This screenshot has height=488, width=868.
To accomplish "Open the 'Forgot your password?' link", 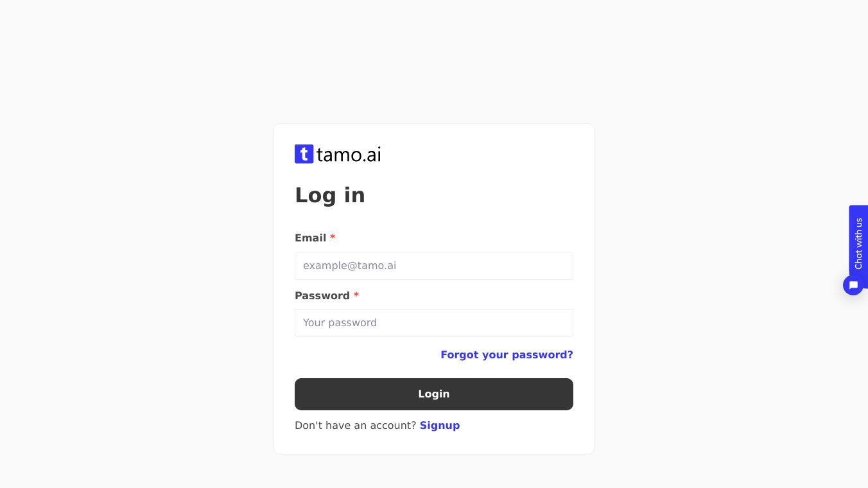I will (507, 355).
